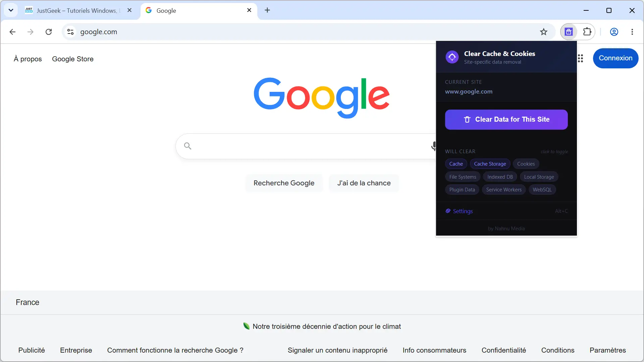Click the www.google.com current site text
The image size is (644, 362).
(x=469, y=92)
